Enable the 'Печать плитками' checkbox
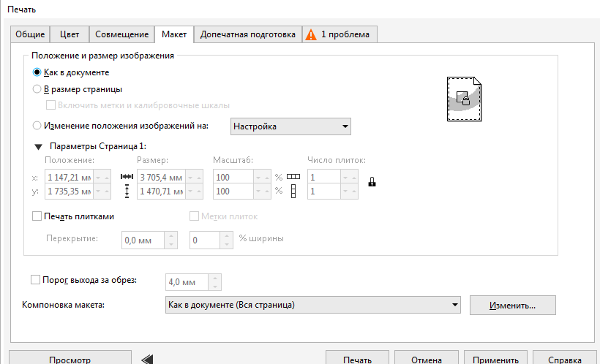 point(37,216)
